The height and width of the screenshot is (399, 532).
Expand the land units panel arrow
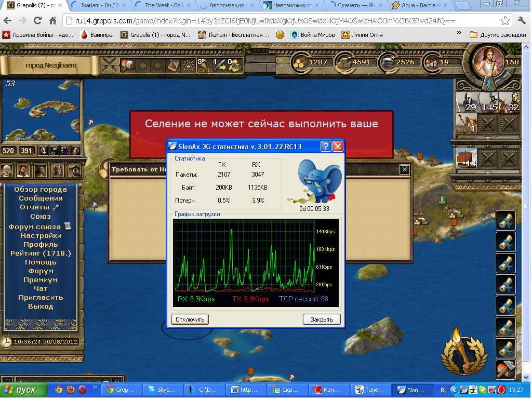click(488, 138)
